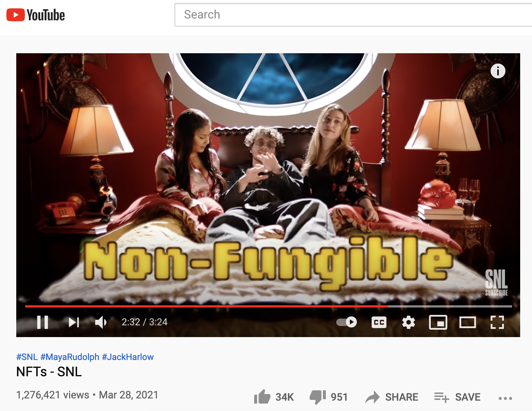Dislike the video with thumbs down

tap(329, 397)
